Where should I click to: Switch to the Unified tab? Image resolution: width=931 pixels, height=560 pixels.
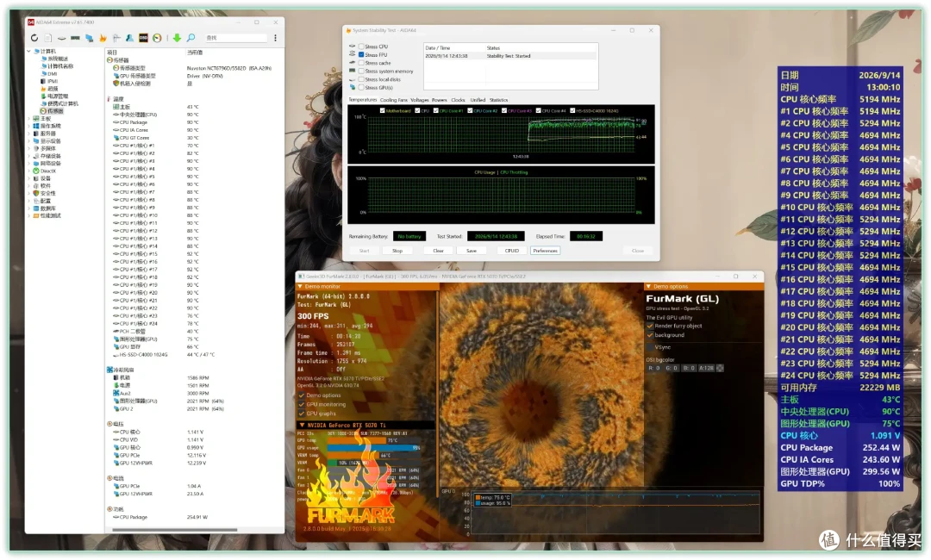point(478,100)
